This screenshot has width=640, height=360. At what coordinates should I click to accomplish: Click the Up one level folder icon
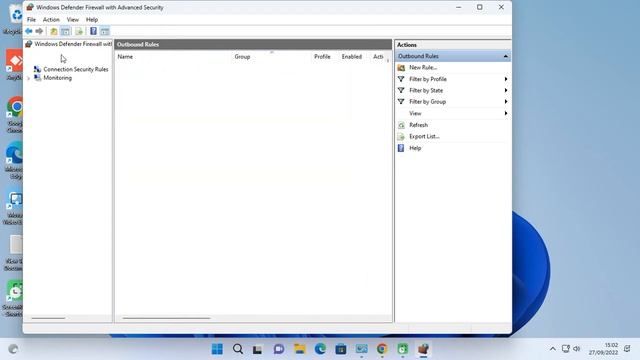point(53,31)
